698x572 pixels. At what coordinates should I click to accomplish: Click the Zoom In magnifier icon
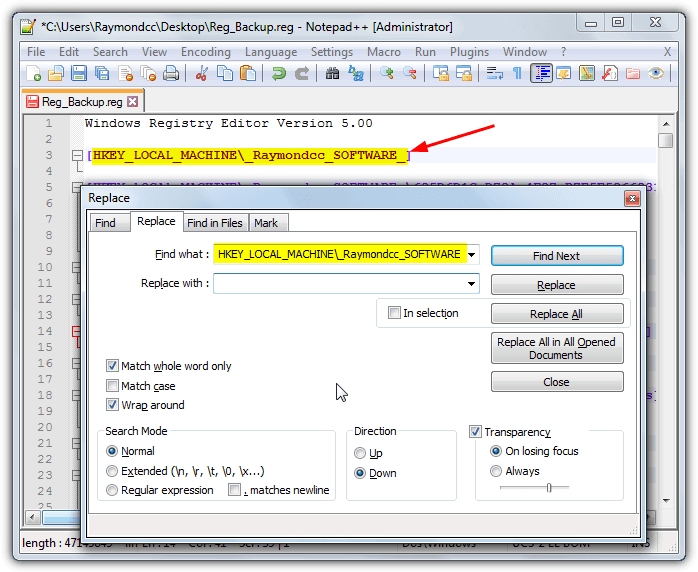pyautogui.click(x=386, y=73)
